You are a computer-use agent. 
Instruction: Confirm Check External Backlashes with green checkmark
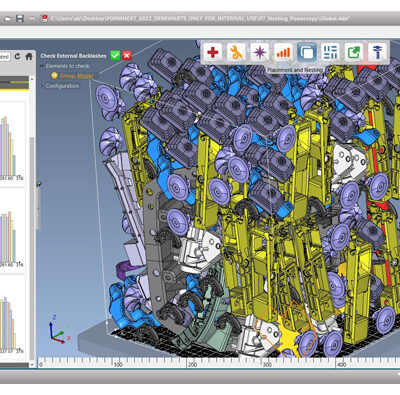point(115,55)
